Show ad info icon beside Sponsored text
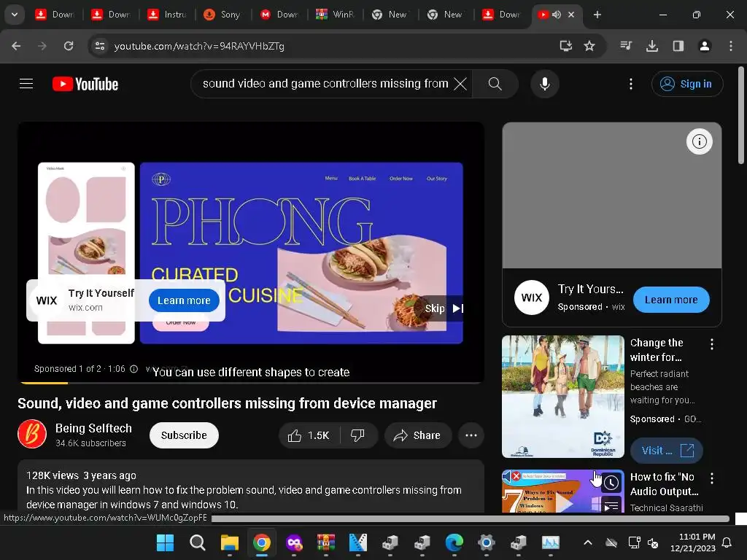 [134, 368]
